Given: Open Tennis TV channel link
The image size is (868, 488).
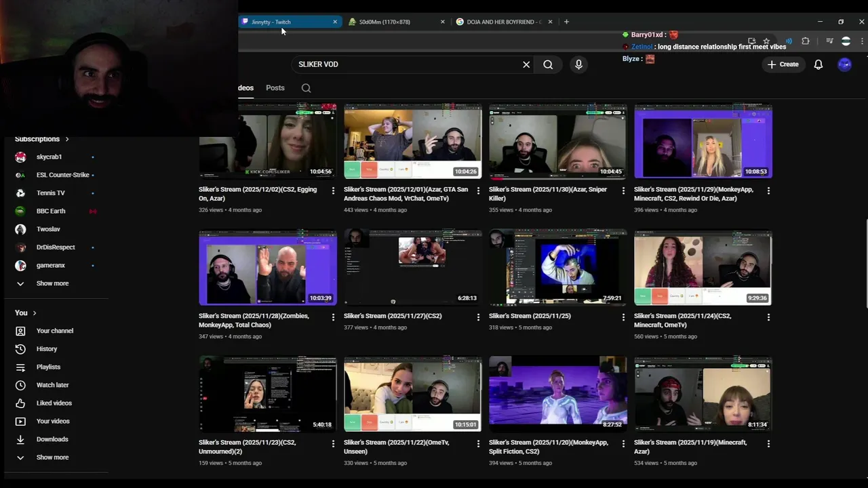Looking at the screenshot, I should coord(51,193).
